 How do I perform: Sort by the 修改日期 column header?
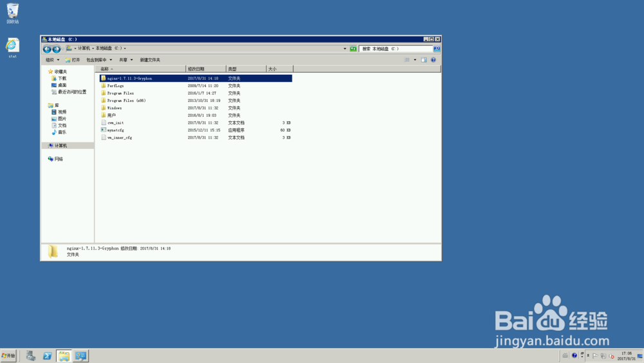[x=206, y=69]
